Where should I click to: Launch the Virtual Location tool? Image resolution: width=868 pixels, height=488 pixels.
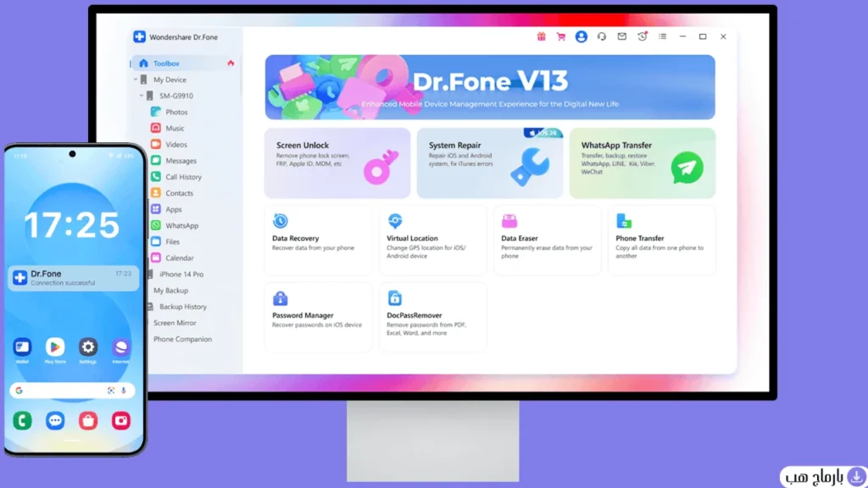coord(433,240)
